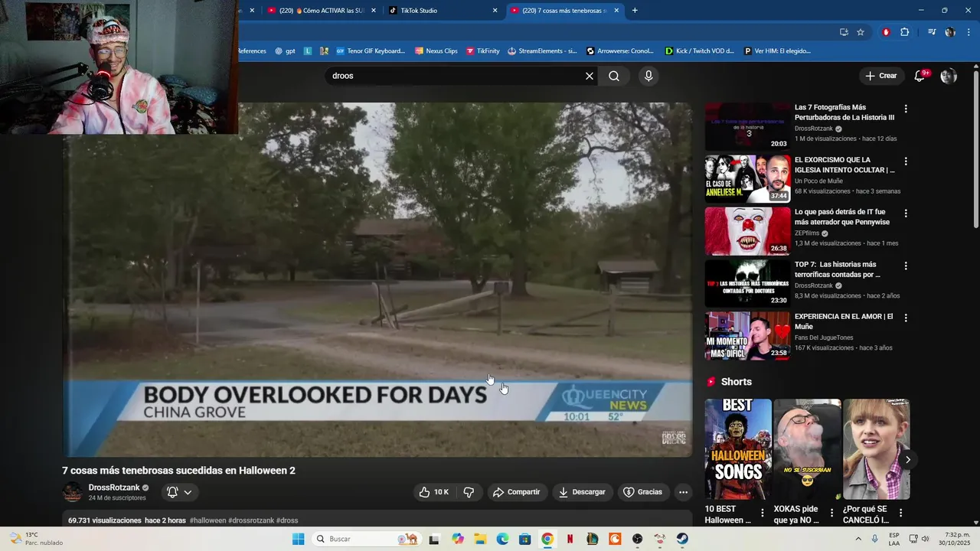Open the 'Ver HIM: El elegido' bookmark
This screenshot has height=551, width=980.
tap(777, 51)
